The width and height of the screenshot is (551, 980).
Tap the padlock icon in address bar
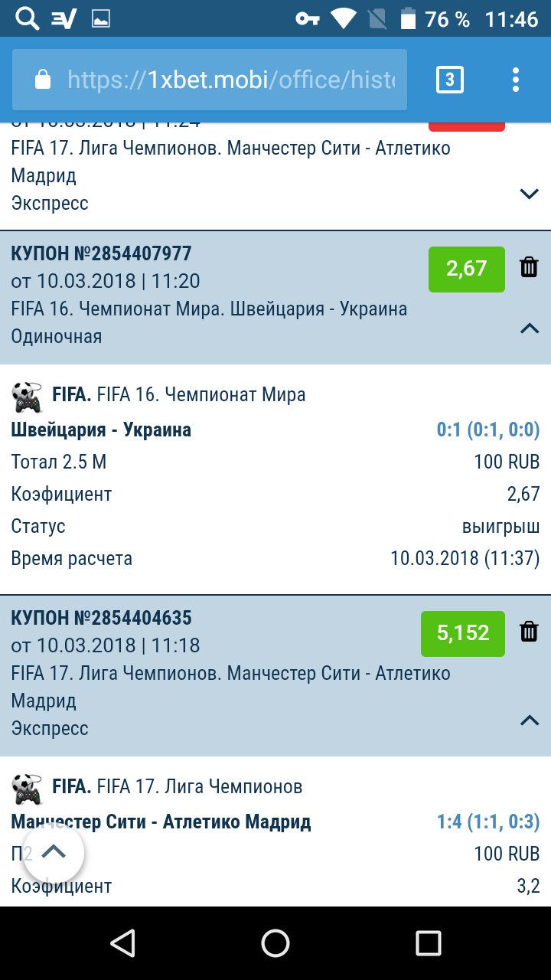click(43, 80)
